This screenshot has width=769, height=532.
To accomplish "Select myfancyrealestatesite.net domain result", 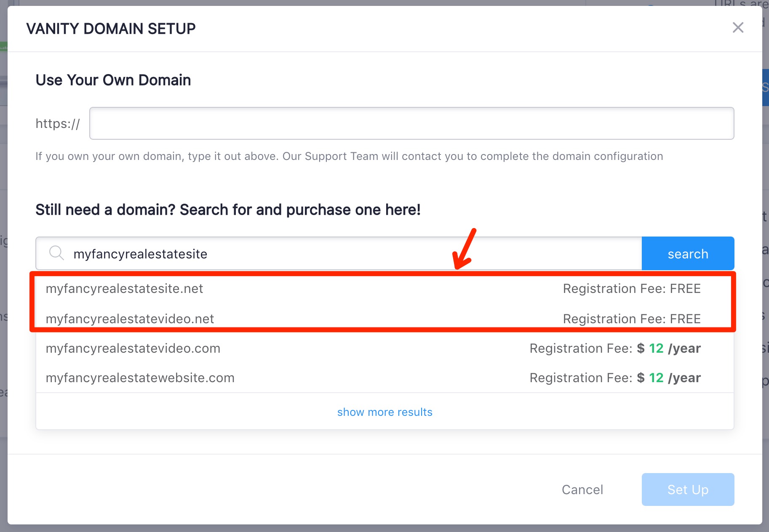I will [384, 289].
